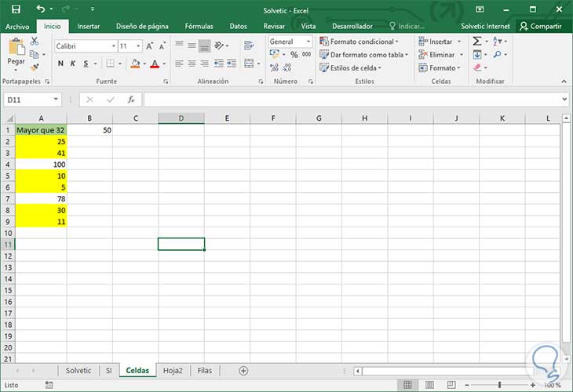Apply accounting number format
This screenshot has height=392, width=573.
(275, 54)
